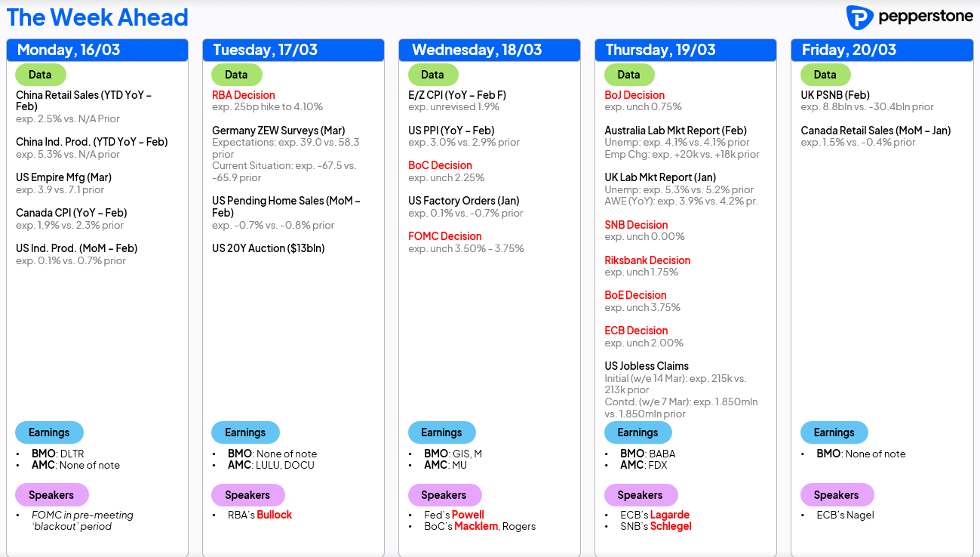
Task: Click the Pepperstone logo icon
Action: point(859,17)
